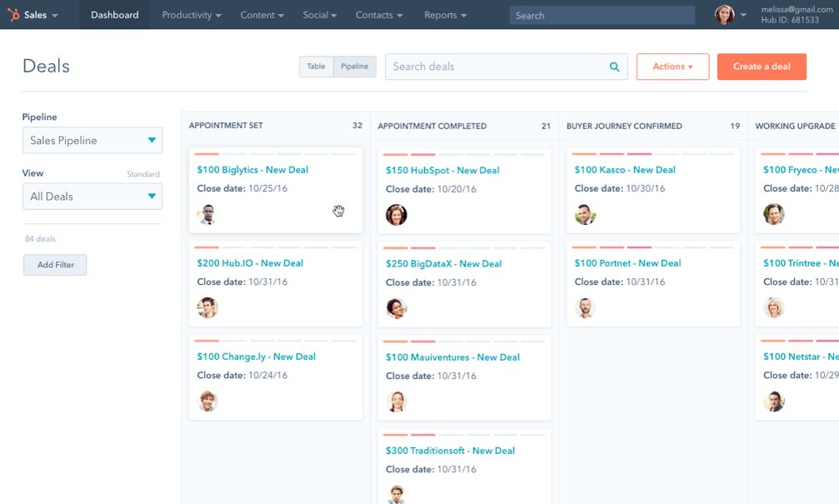Click owner avatar on HubSpot deal card
839x504 pixels.
[x=396, y=215]
